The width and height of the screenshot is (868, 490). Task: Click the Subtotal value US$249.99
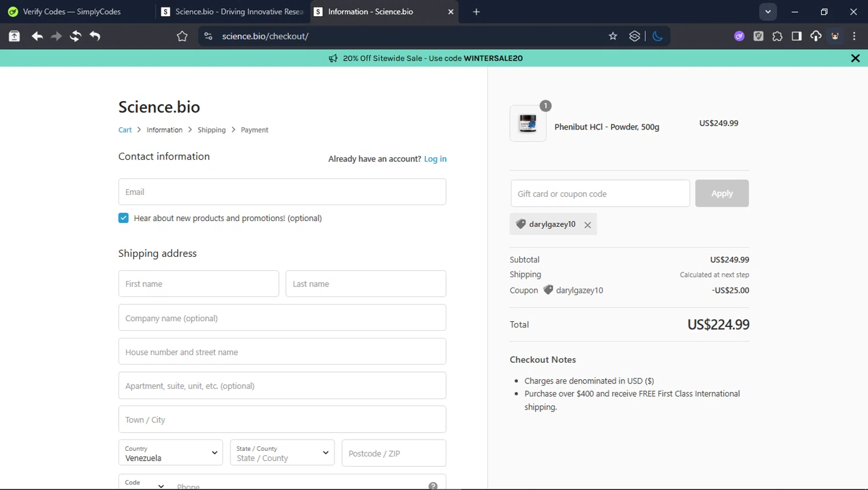pyautogui.click(x=730, y=260)
